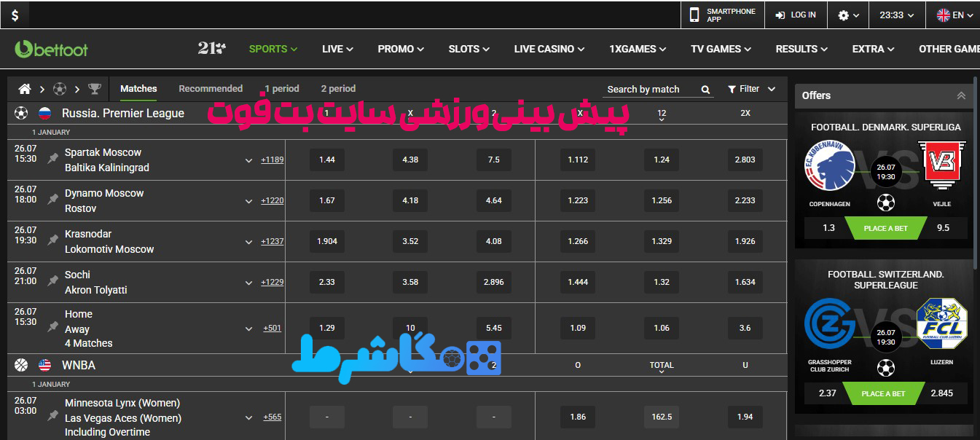The height and width of the screenshot is (440, 980).
Task: Pin the Spartak Moscow match
Action: 52,159
